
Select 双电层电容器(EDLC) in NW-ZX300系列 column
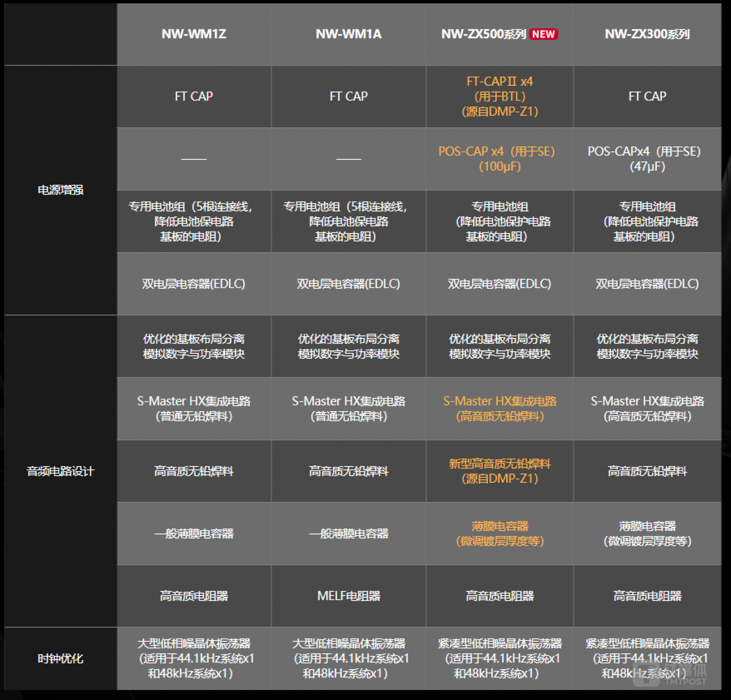(x=647, y=284)
